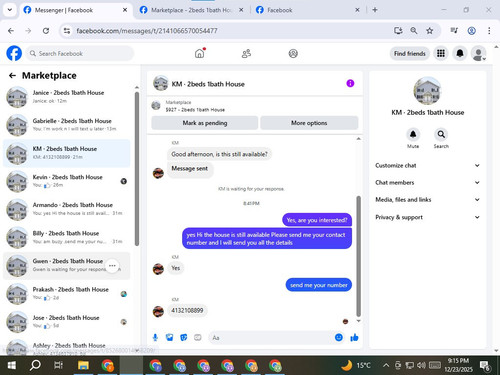The width and height of the screenshot is (500, 375).
Task: Switch to the Marketplace 2beds 1bath tab
Action: click(191, 10)
